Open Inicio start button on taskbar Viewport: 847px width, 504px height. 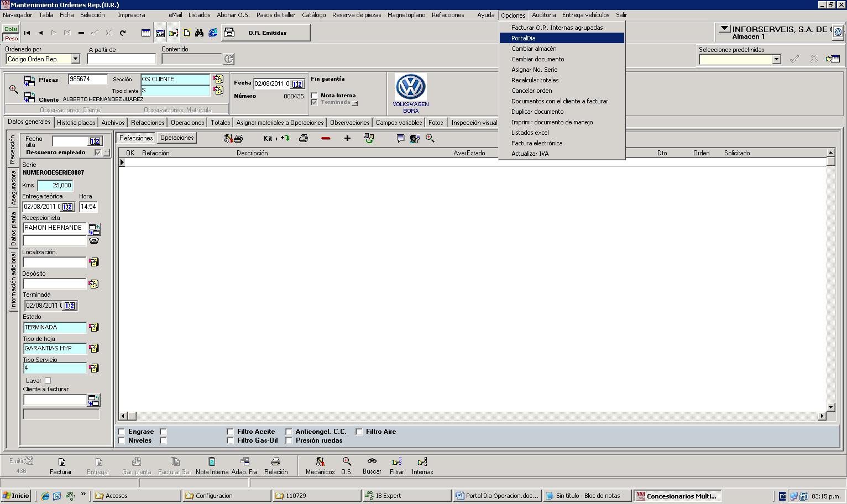(x=16, y=496)
